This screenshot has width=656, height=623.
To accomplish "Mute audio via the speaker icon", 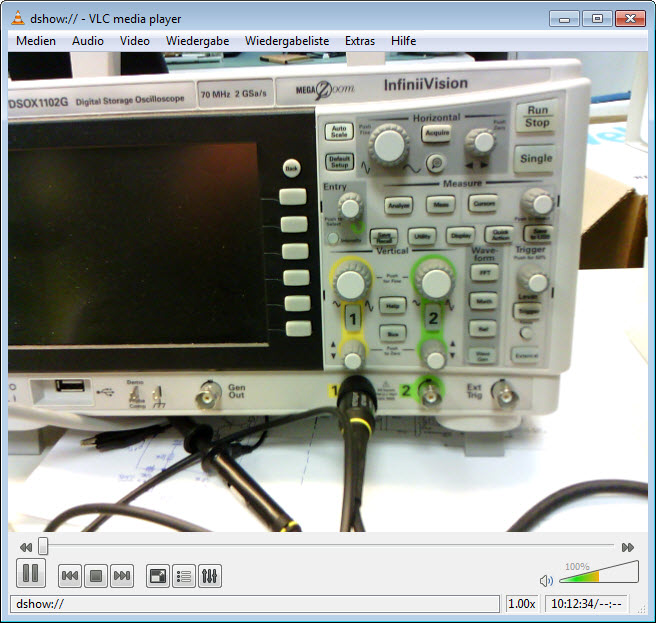I will (546, 581).
